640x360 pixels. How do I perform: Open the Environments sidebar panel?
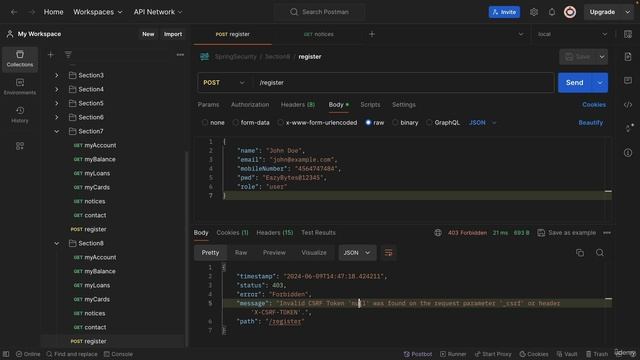click(x=20, y=87)
